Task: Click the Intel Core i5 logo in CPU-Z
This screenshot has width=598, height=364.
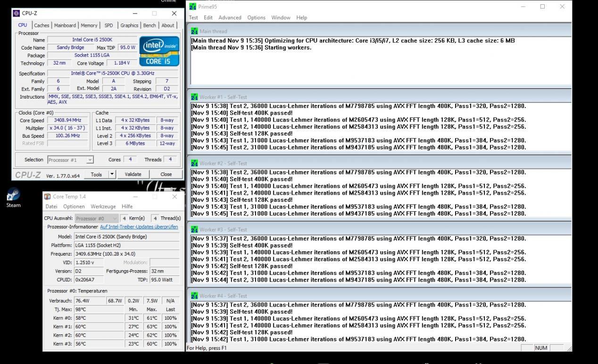Action: point(159,51)
